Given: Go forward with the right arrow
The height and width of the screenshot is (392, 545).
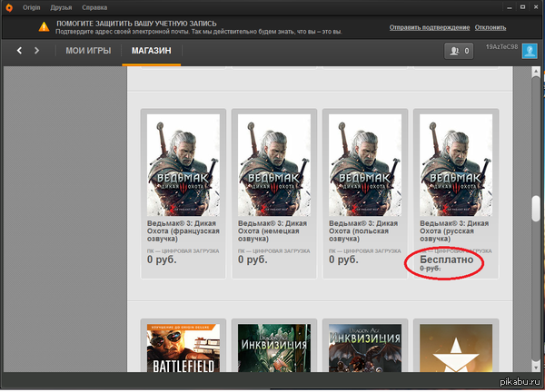Looking at the screenshot, I should click(x=36, y=50).
